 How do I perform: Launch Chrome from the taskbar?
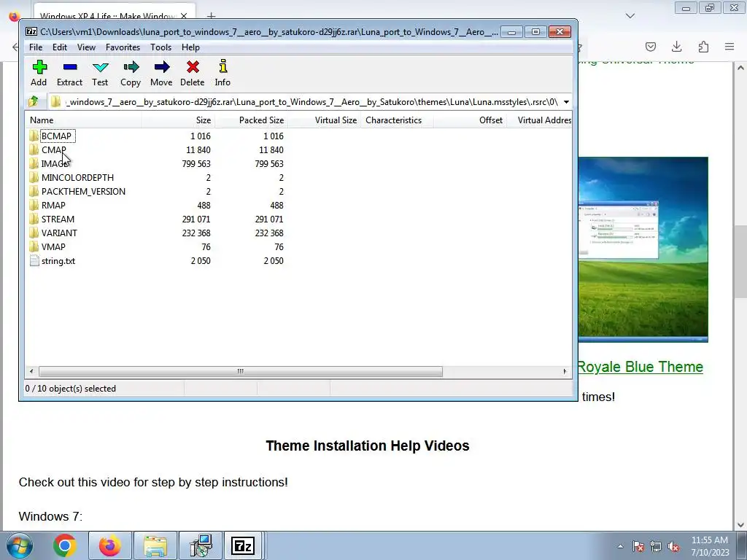pos(65,545)
